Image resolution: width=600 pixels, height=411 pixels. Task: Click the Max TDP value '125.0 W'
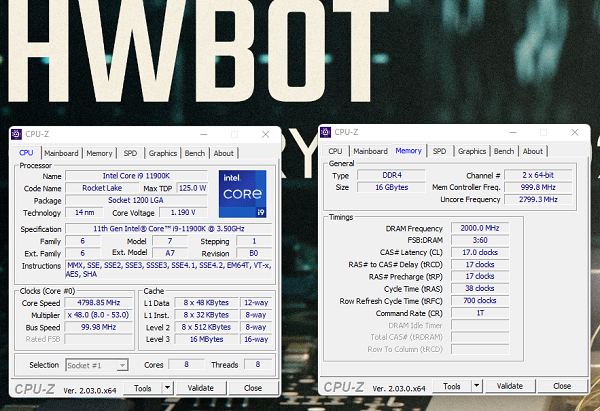pos(192,188)
